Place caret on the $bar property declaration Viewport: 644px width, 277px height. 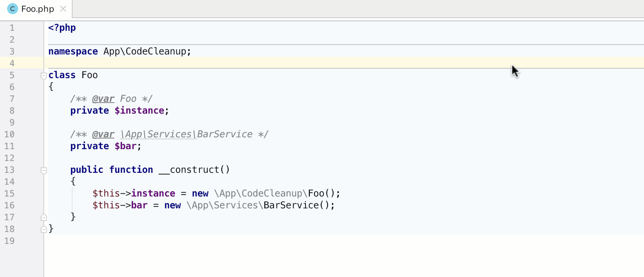pyautogui.click(x=125, y=146)
